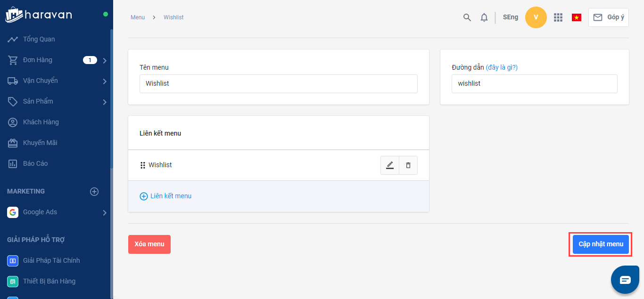Screen dimensions: 644x299
Task: Click the Tên menu text field
Action: [x=278, y=84]
